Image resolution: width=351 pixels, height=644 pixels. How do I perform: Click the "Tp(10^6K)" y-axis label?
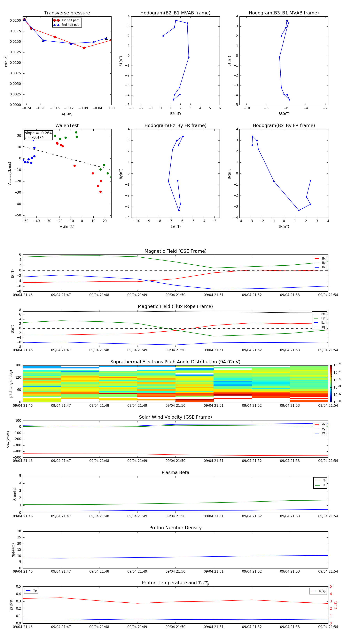(x=11, y=605)
